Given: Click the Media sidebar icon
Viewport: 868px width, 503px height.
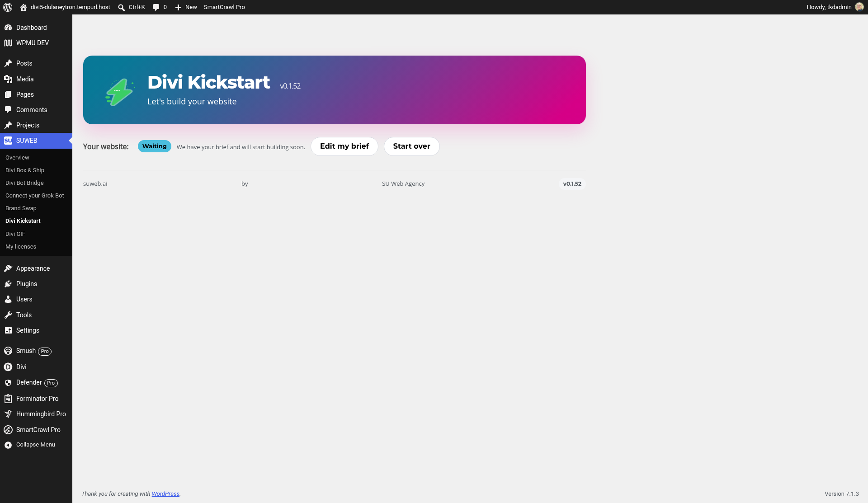Looking at the screenshot, I should click(8, 79).
